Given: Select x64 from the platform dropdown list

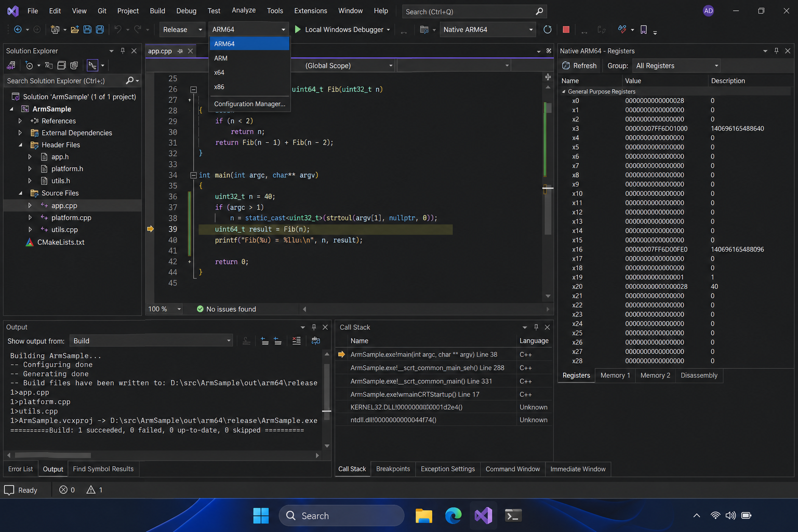Looking at the screenshot, I should [x=249, y=73].
